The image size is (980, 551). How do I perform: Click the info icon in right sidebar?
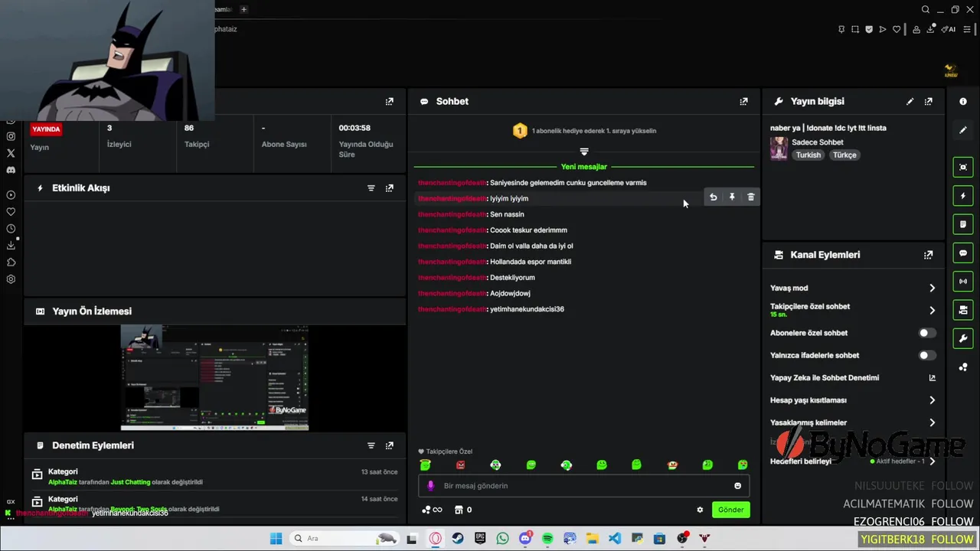[x=963, y=102]
